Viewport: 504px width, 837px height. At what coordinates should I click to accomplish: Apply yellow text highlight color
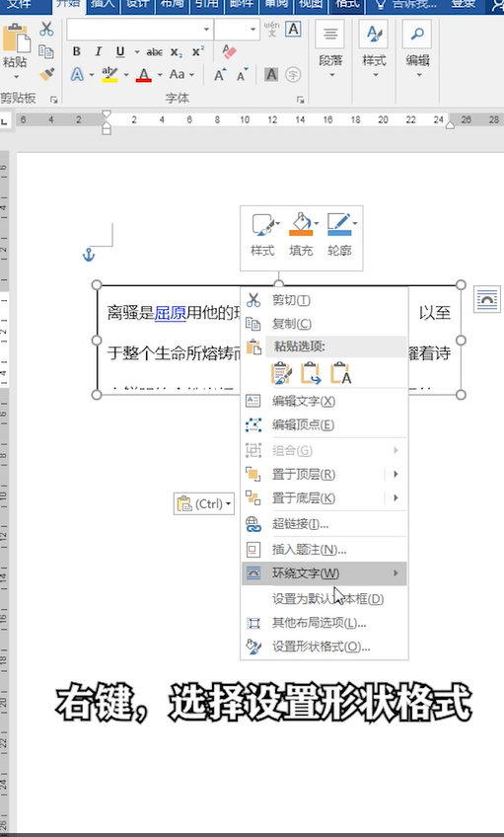coord(109,74)
